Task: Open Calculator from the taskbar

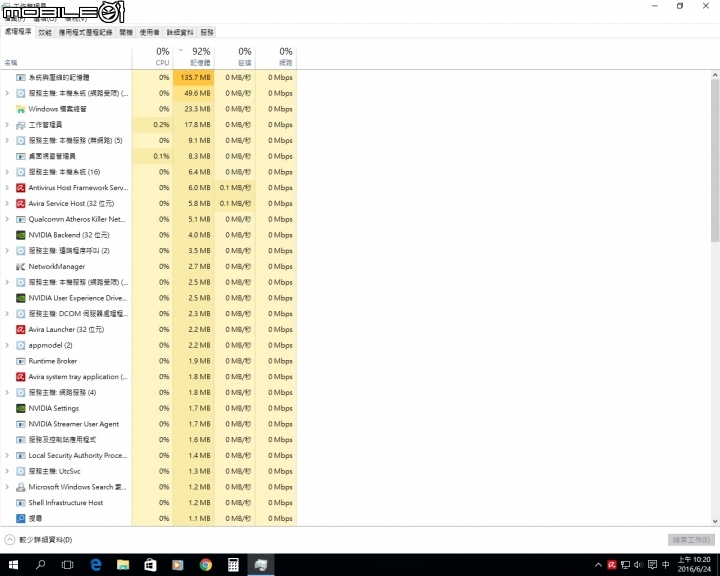Action: [233, 565]
